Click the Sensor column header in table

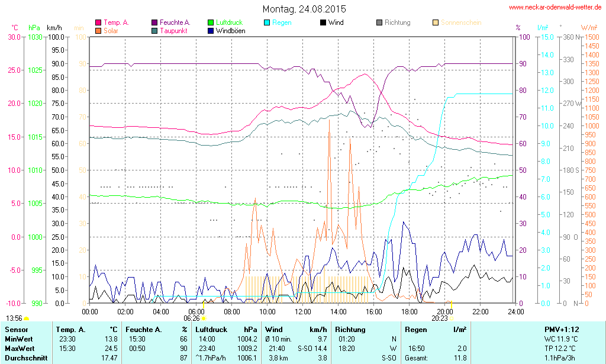coord(16,329)
